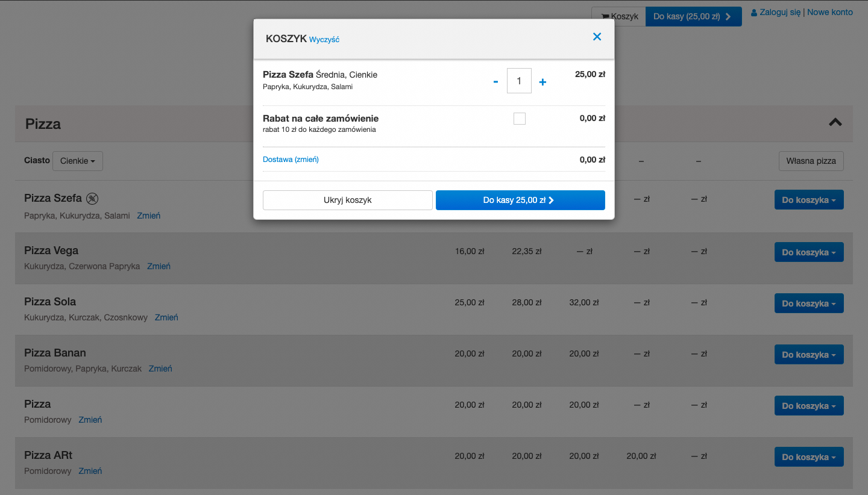This screenshot has width=868, height=495.
Task: Collapse the Pizza section chevron
Action: (835, 122)
